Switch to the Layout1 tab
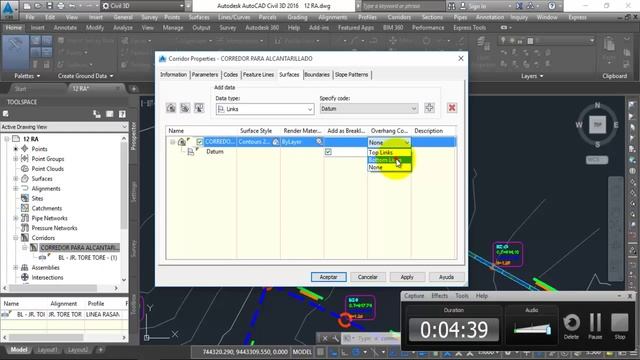Viewport: 640px width, 360px height. coord(48,350)
